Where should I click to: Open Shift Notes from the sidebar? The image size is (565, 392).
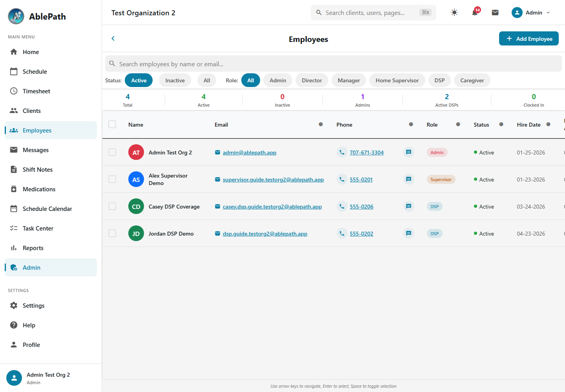pyautogui.click(x=51, y=169)
